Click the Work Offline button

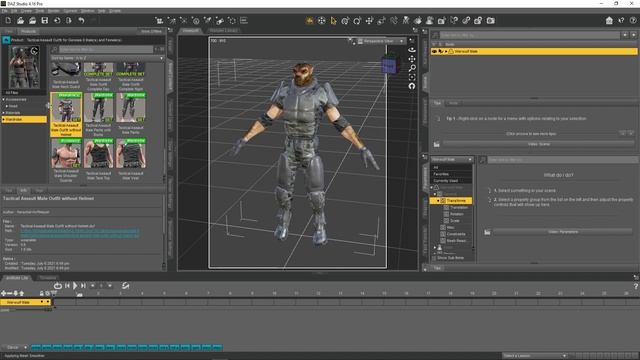point(151,31)
